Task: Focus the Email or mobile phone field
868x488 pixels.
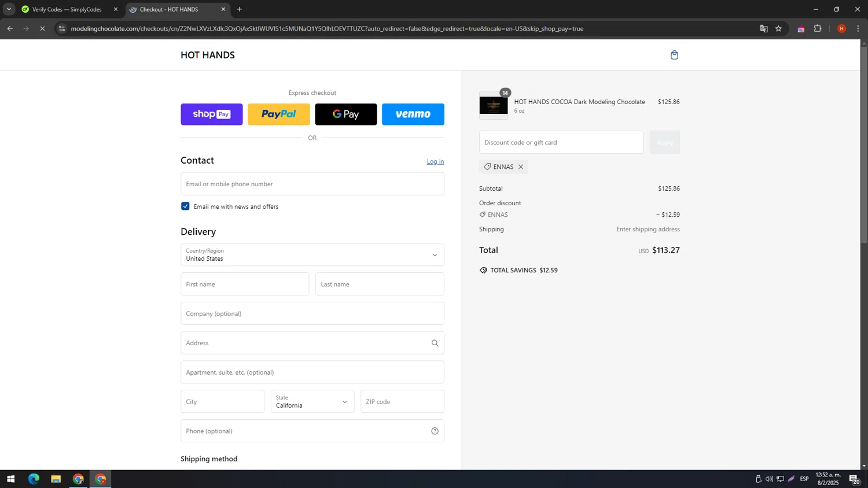Action: pos(312,184)
